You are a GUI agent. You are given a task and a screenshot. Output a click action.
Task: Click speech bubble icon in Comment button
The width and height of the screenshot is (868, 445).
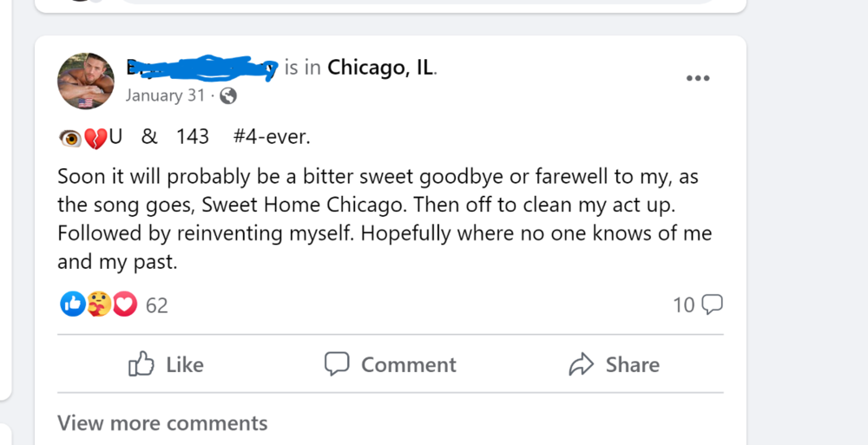pos(337,364)
